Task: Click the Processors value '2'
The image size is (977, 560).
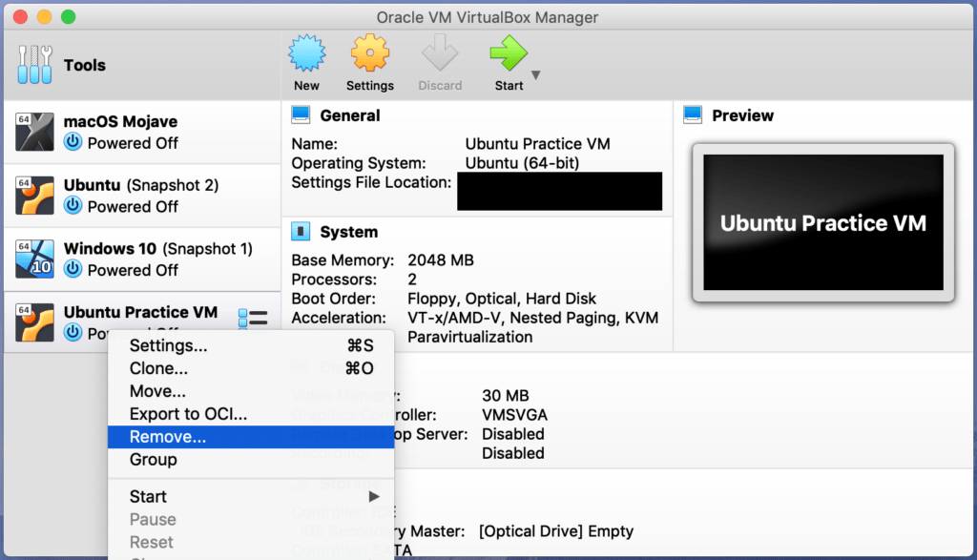Action: [x=412, y=280]
